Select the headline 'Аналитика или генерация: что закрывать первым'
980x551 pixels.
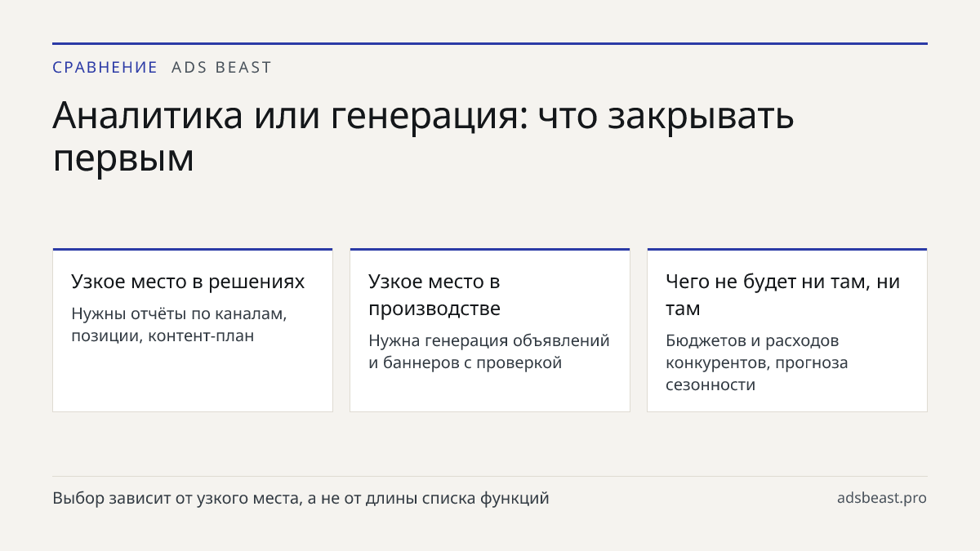(423, 137)
